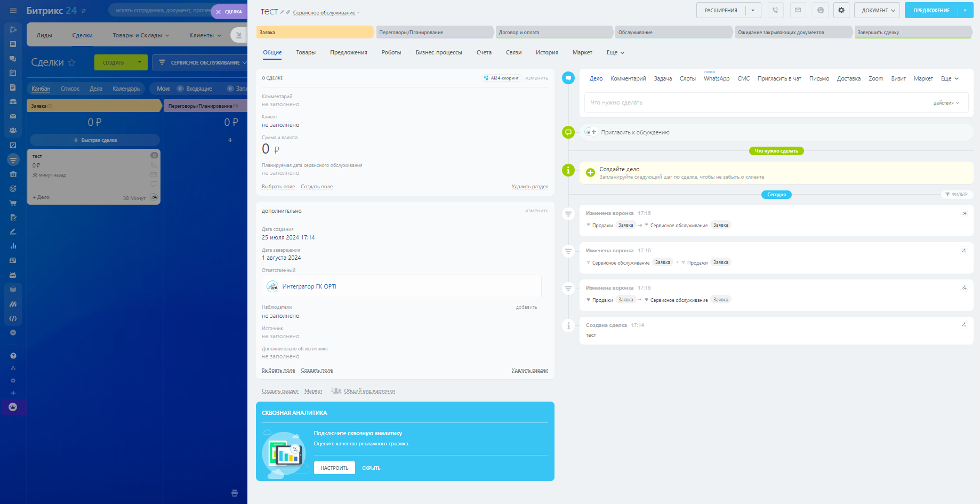Open the help question mark sidebar icon
Viewport: 980px width, 504px height.
(x=13, y=356)
